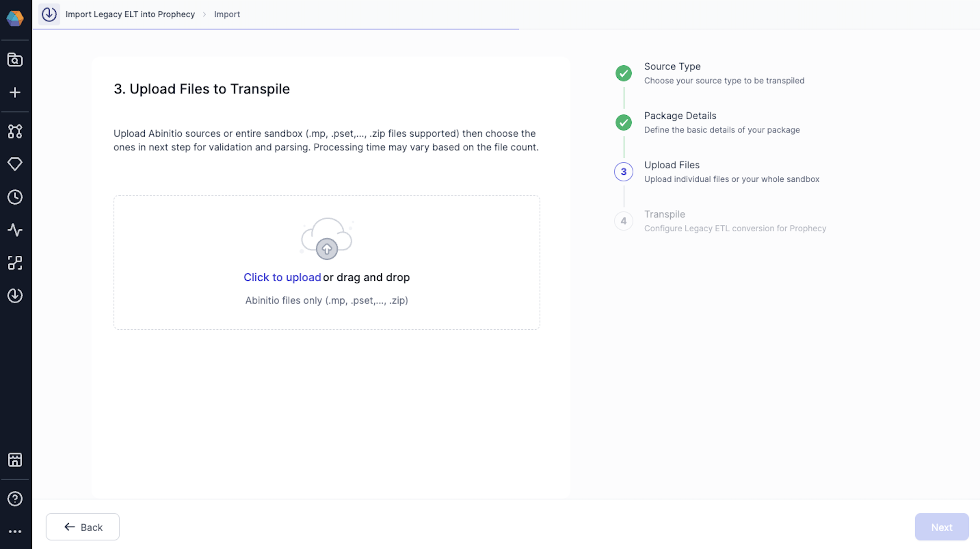Select step 3 Upload Files circle
The height and width of the screenshot is (549, 980).
pyautogui.click(x=623, y=171)
